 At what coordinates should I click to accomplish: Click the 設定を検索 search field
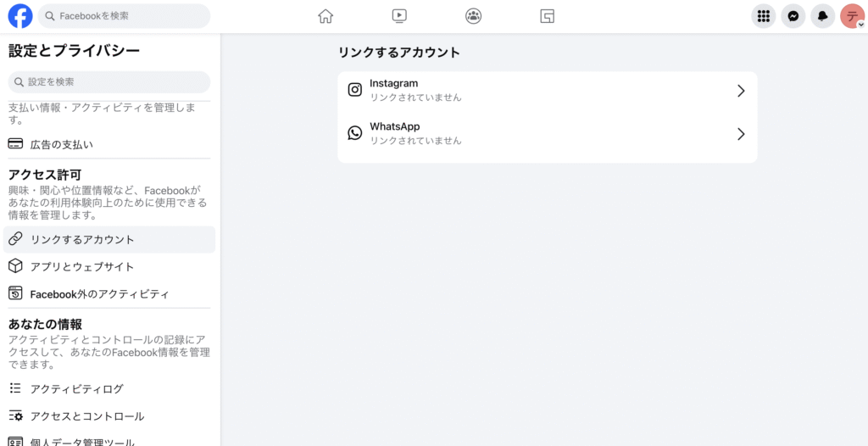[x=109, y=82]
